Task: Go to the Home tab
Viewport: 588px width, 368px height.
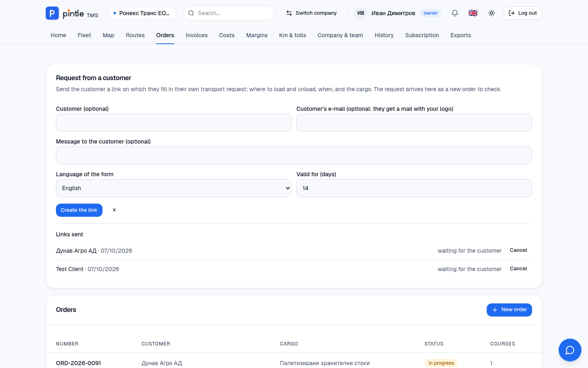Action: pos(58,35)
